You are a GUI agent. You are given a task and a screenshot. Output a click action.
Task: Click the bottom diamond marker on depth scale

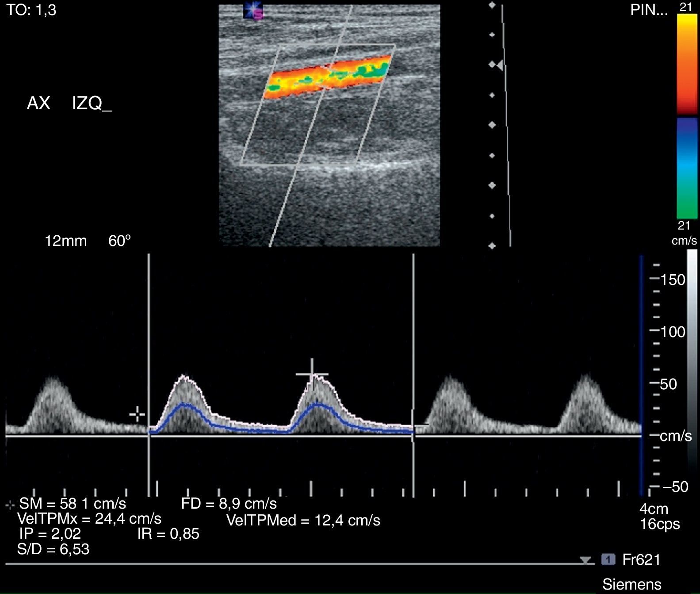pyautogui.click(x=492, y=246)
